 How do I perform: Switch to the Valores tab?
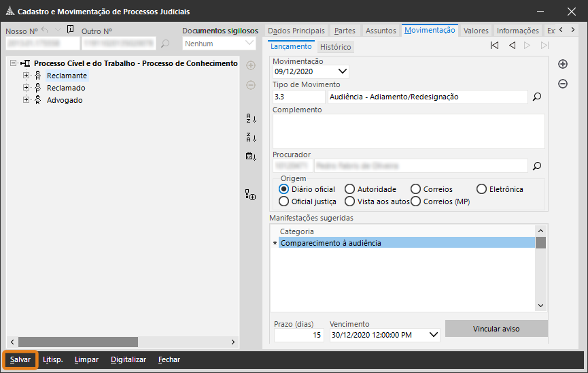476,31
